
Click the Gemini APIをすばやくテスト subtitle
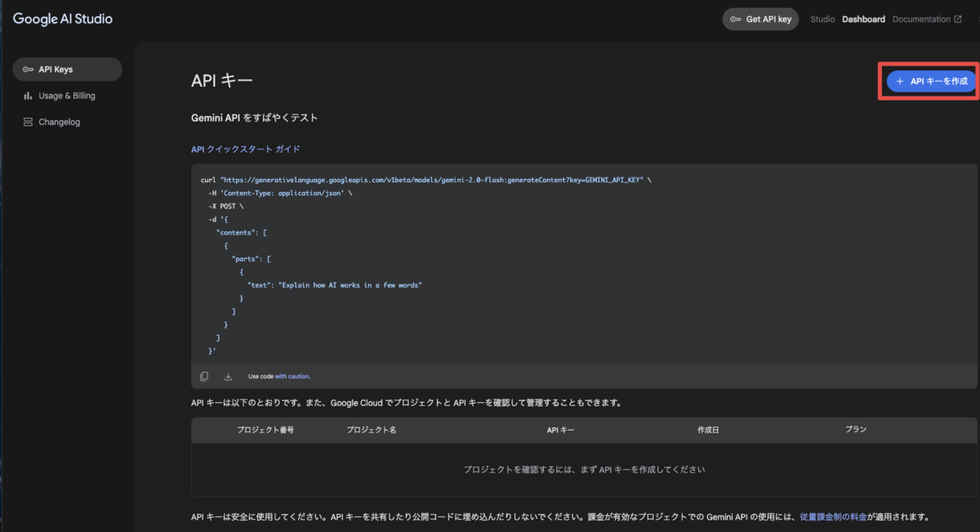click(x=254, y=118)
